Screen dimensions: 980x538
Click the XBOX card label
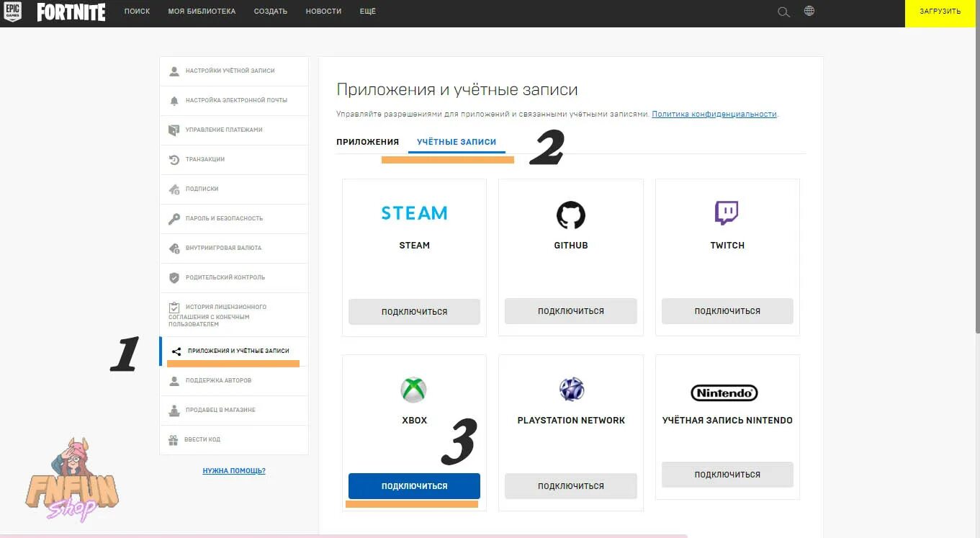click(414, 421)
